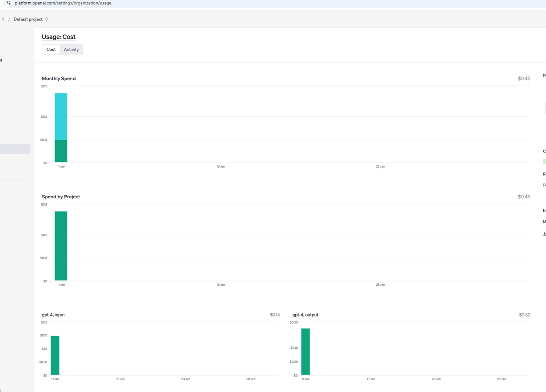Click "17 Jan" label under gpt-4 input chart
This screenshot has width=546, height=392.
click(120, 379)
